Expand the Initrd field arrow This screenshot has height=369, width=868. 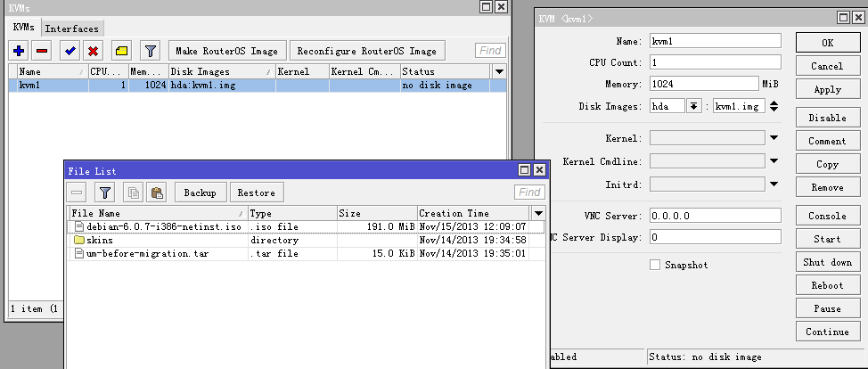coord(774,184)
